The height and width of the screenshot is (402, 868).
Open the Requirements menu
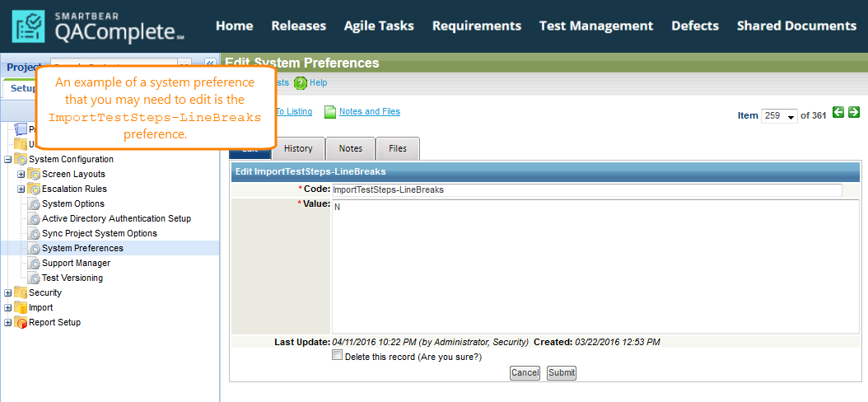pos(477,26)
